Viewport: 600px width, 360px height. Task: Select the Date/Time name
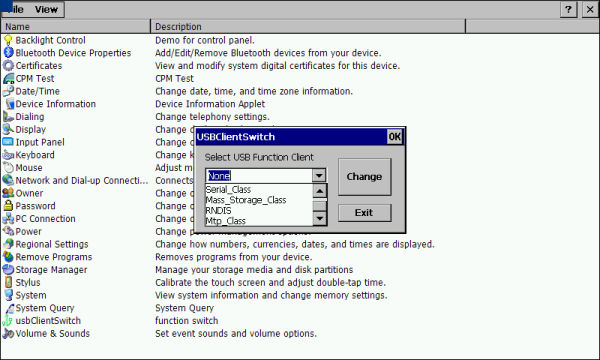38,91
